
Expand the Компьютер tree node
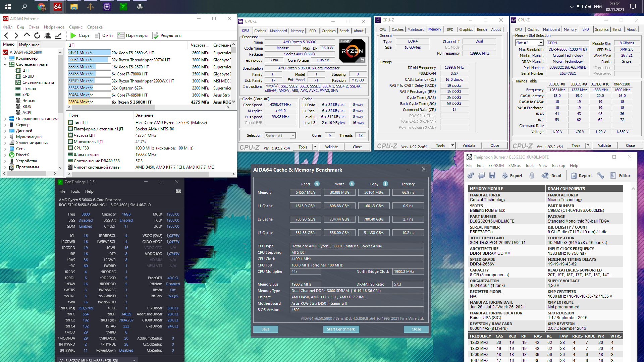[5, 58]
